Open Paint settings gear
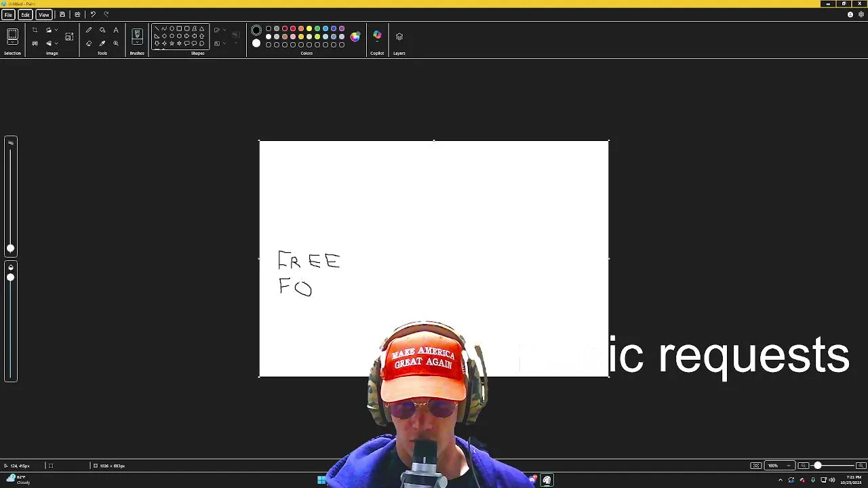Viewport: 868px width, 488px height. (x=861, y=14)
